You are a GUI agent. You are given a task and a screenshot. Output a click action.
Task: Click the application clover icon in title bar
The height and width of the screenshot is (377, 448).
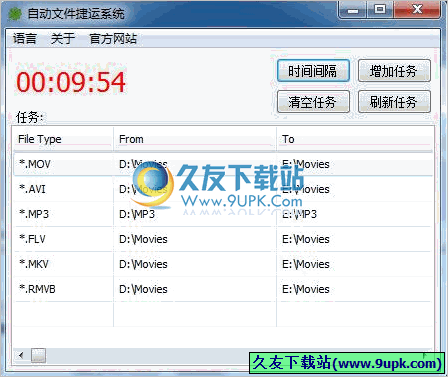point(14,14)
